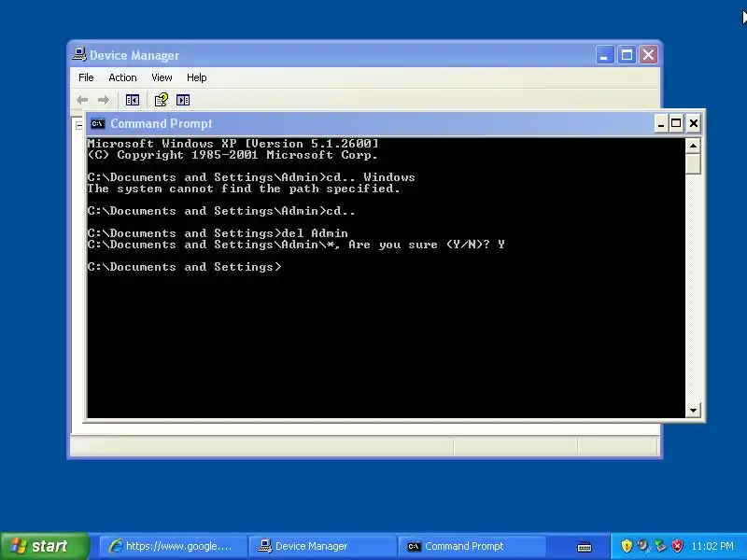The image size is (747, 560).
Task: Click the Command Prompt title bar text
Action: point(162,124)
